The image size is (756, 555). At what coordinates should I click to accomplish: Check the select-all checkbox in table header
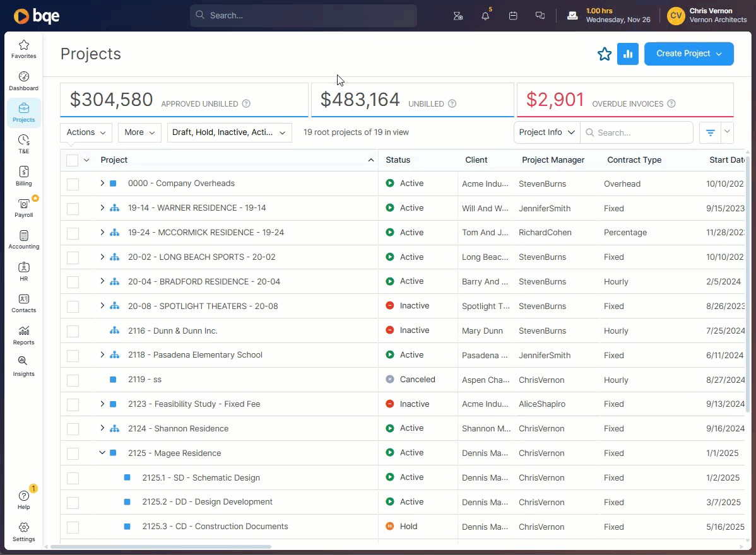click(x=73, y=160)
